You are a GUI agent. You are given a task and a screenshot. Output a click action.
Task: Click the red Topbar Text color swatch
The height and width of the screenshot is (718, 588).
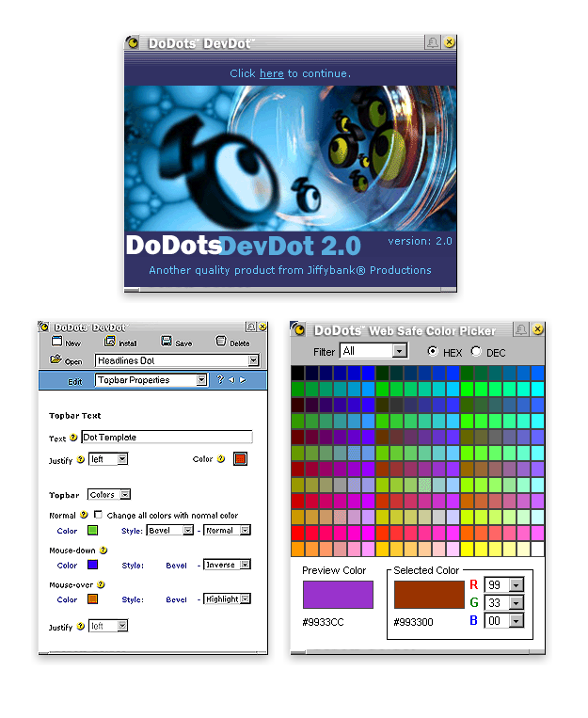pos(240,458)
